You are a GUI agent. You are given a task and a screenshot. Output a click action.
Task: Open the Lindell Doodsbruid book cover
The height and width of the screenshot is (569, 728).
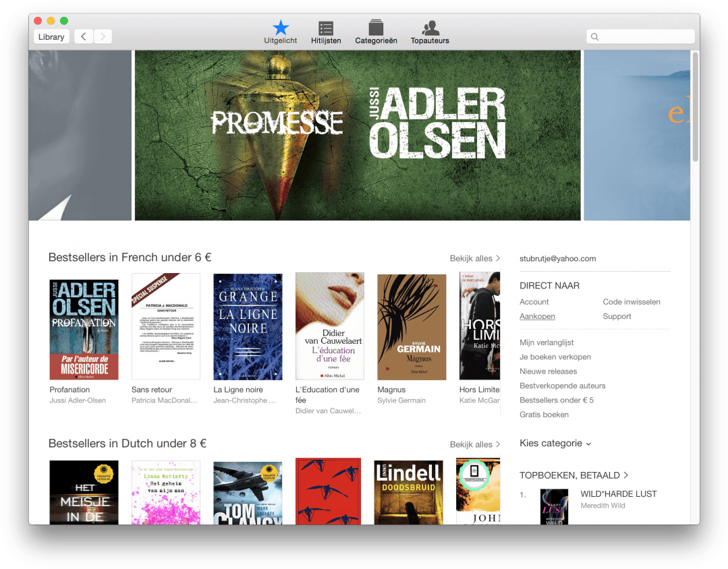click(x=409, y=492)
